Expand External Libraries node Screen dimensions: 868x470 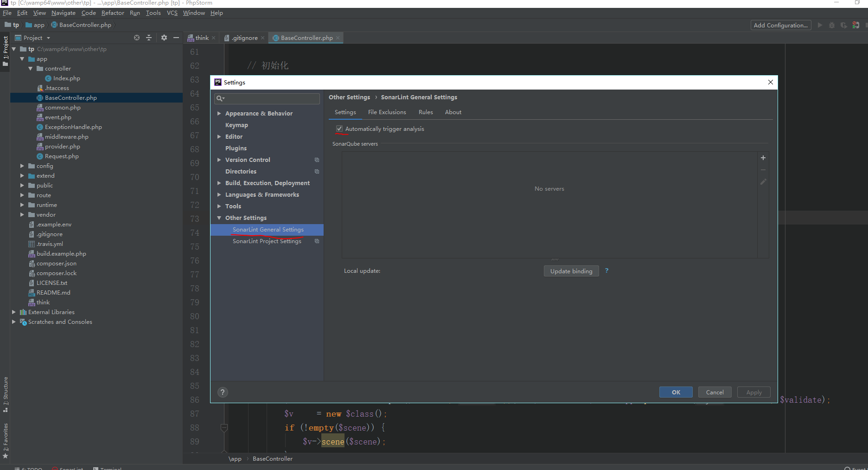(x=13, y=312)
